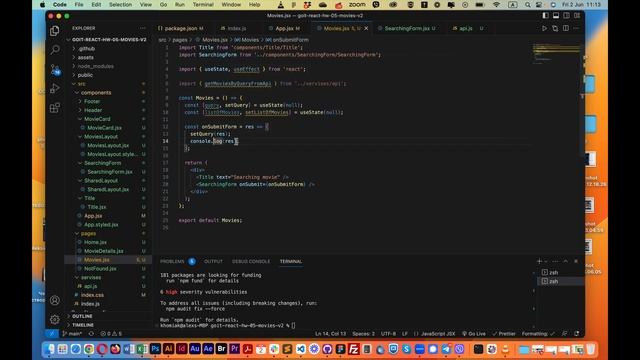Toggle Go Live server in status bar
Image resolution: width=640 pixels, height=360 pixels.
click(473, 333)
